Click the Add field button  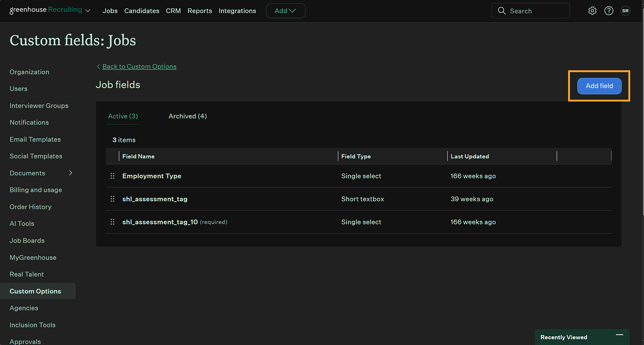click(599, 86)
